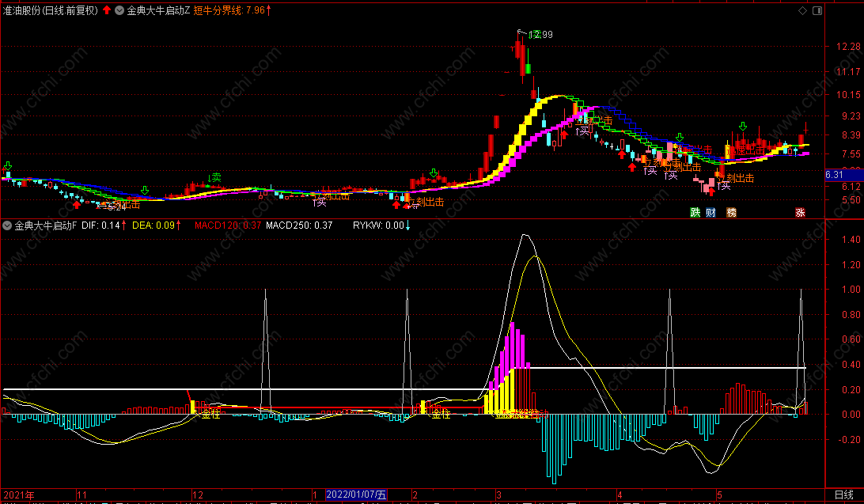Image resolution: width=864 pixels, height=504 pixels.
Task: Select the 金典大牛启动Z indicator name
Action: (158, 10)
